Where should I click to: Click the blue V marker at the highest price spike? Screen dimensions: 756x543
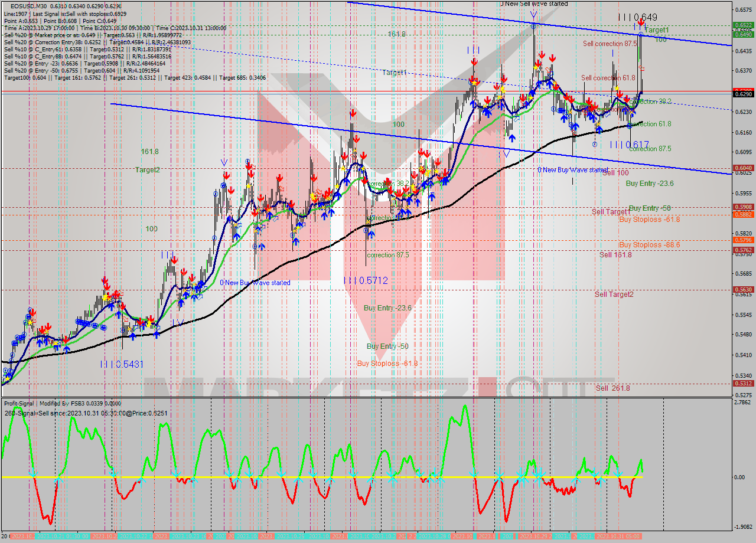click(x=533, y=14)
